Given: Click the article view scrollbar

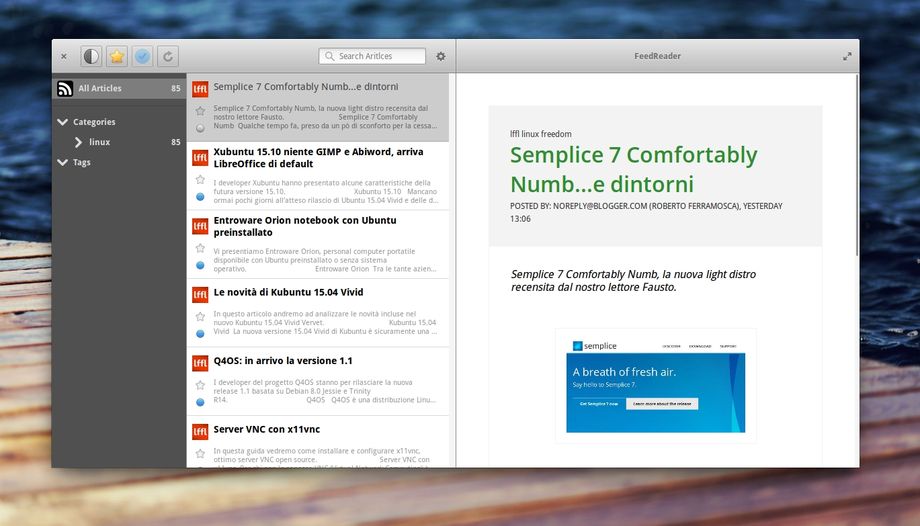Looking at the screenshot, I should click(x=857, y=164).
